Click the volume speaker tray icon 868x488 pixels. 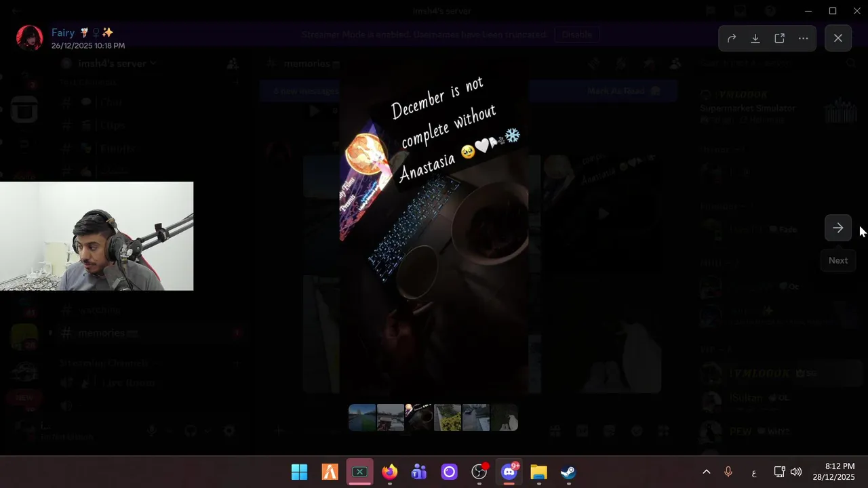point(796,472)
